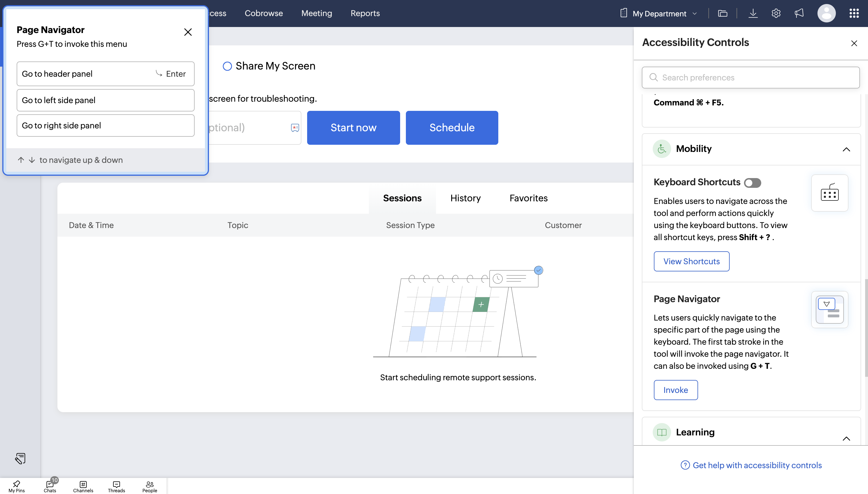Switch to the History tab

(x=465, y=198)
